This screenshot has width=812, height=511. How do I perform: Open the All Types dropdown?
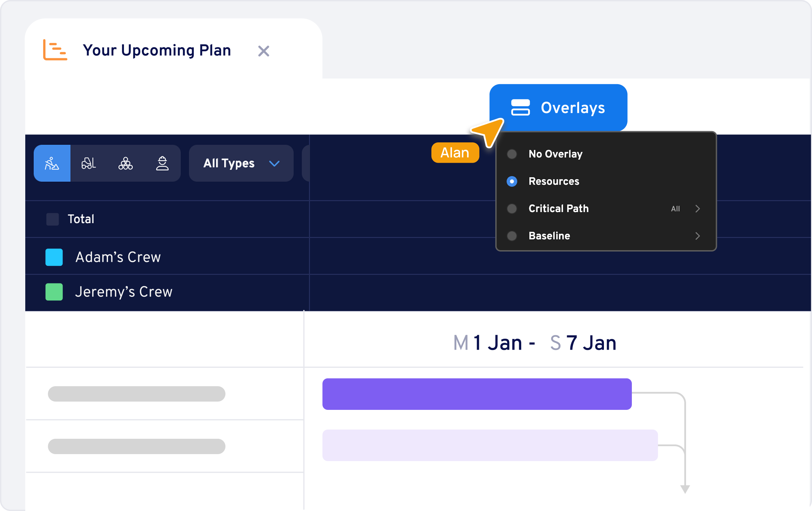[x=241, y=163]
